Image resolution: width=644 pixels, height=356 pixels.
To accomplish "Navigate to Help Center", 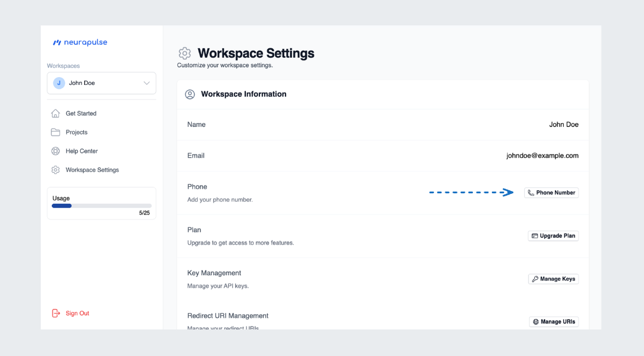I will (81, 151).
